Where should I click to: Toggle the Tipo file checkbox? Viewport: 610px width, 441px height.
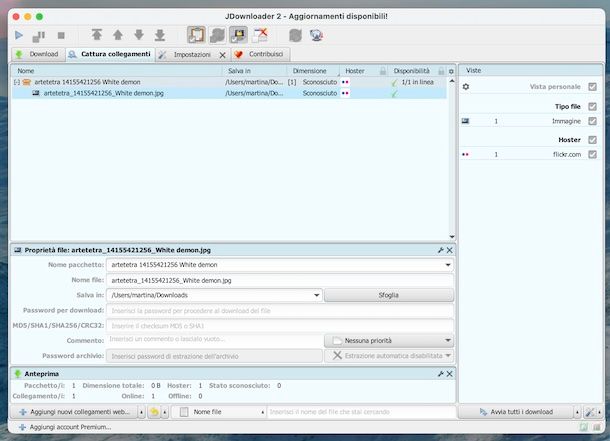592,106
